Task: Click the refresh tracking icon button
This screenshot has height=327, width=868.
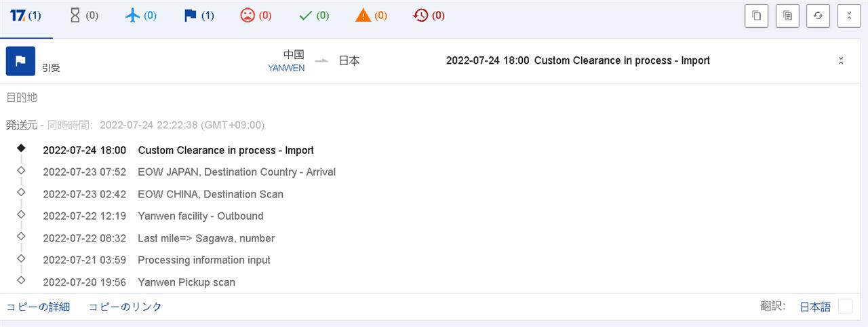Action: [x=818, y=16]
